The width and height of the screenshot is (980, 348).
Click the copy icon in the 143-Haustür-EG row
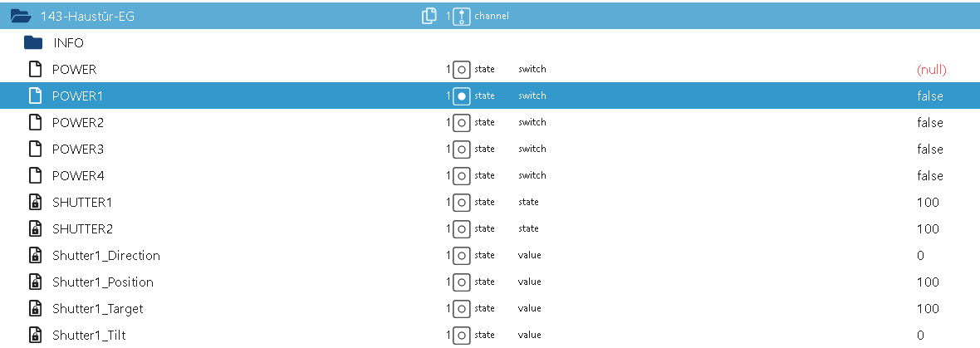(x=429, y=16)
